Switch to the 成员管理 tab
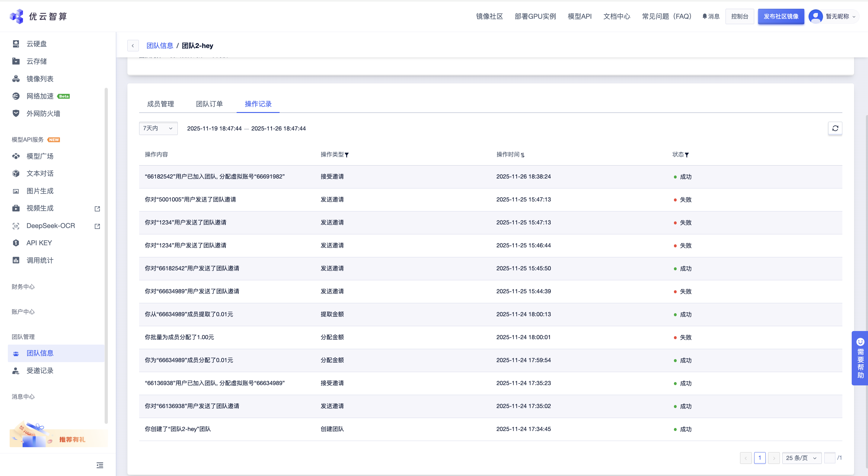 (x=160, y=104)
